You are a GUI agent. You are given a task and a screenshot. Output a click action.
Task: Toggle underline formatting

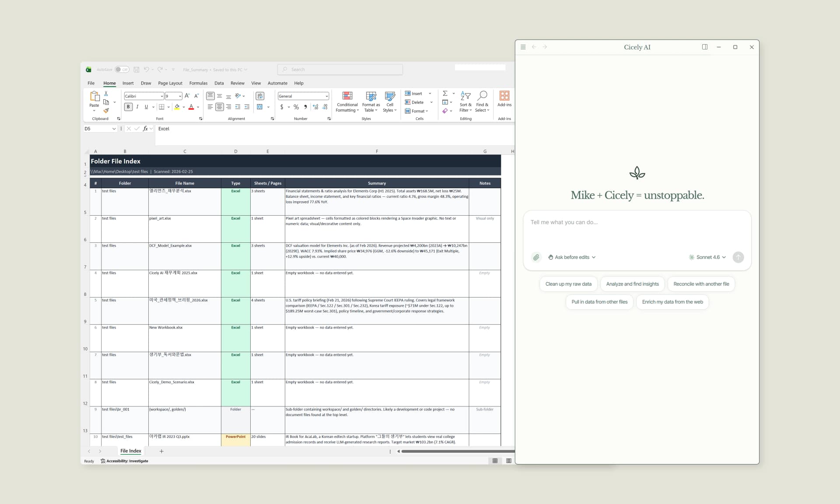(146, 107)
